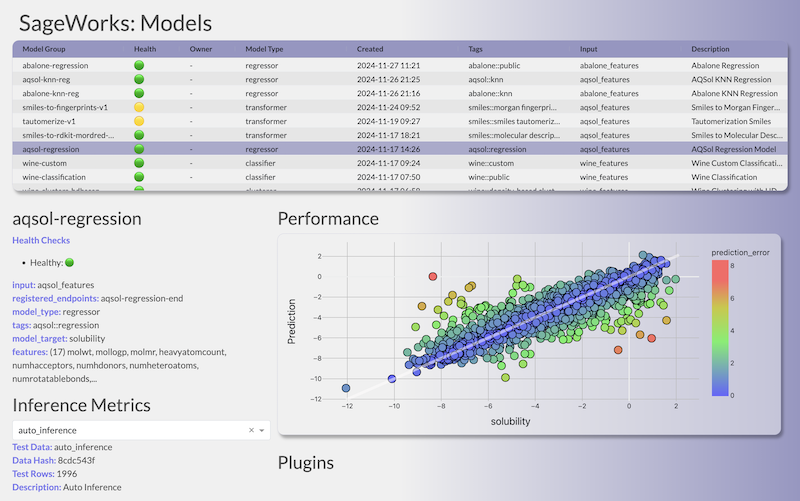Sort by Owner column header
The width and height of the screenshot is (800, 501).
point(201,49)
